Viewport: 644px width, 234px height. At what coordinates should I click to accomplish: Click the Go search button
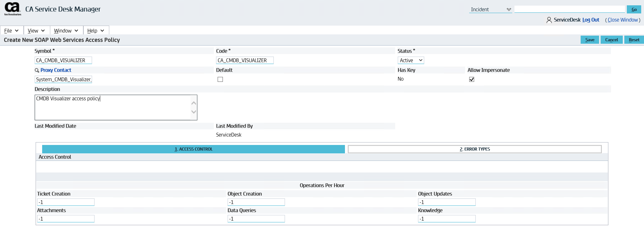coord(634,9)
